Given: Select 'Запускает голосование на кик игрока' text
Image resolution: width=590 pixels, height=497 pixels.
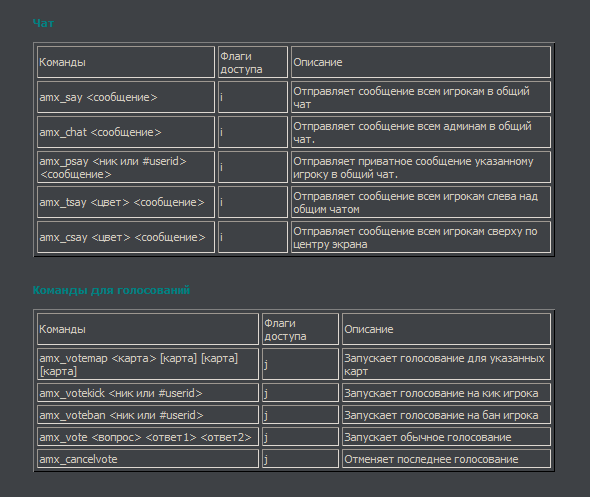Looking at the screenshot, I should click(x=441, y=393).
